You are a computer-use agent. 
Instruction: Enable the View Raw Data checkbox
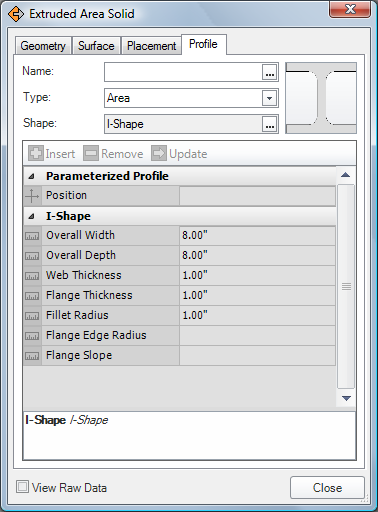22,487
